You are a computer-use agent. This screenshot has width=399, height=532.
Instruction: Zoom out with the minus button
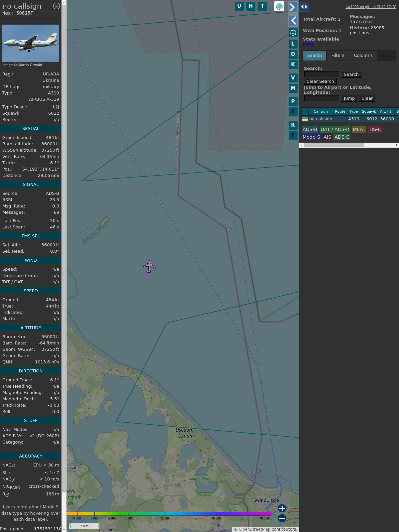point(282,518)
